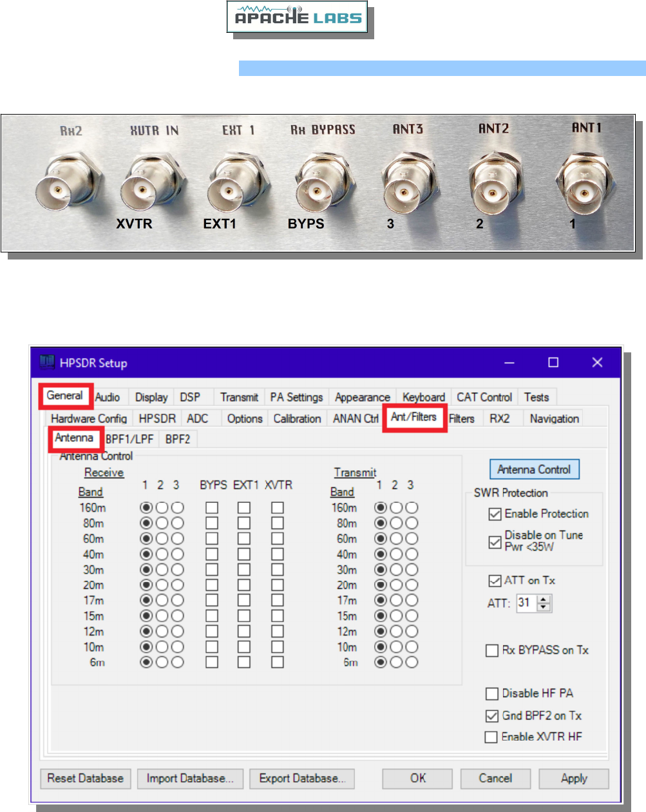Screen dimensions: 646x812
Task: Check EXT1 for 17m receive
Action: click(x=244, y=600)
